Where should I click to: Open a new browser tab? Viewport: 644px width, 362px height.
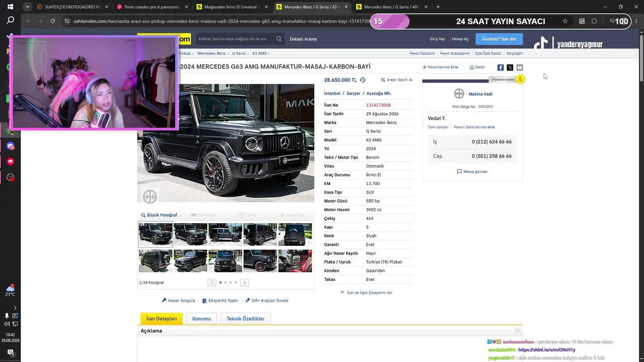[x=438, y=7]
